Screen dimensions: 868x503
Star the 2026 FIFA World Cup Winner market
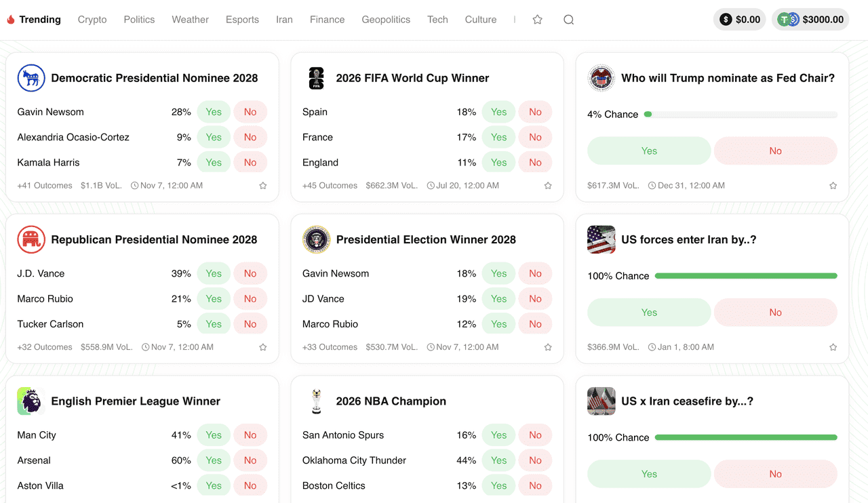[x=548, y=186]
